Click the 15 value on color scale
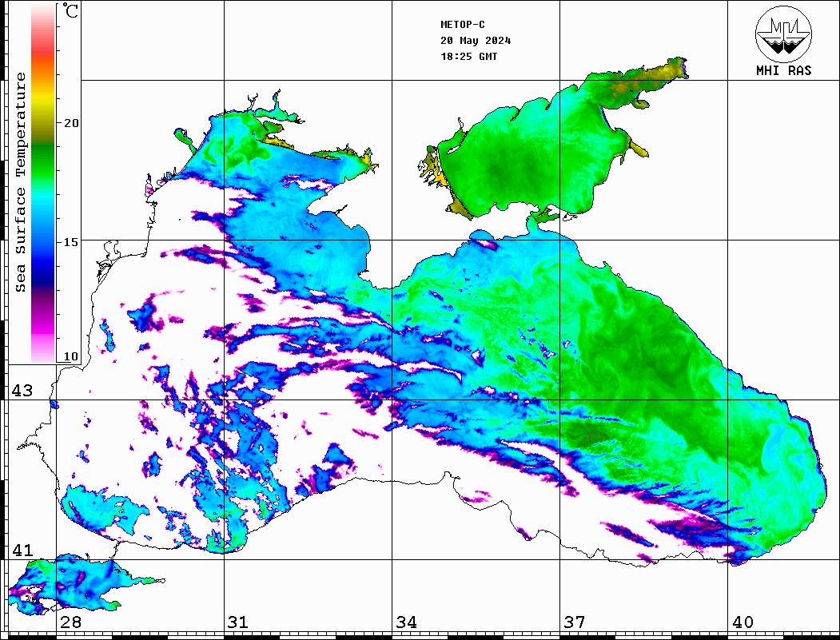Viewport: 840px width, 640px height. [x=71, y=242]
